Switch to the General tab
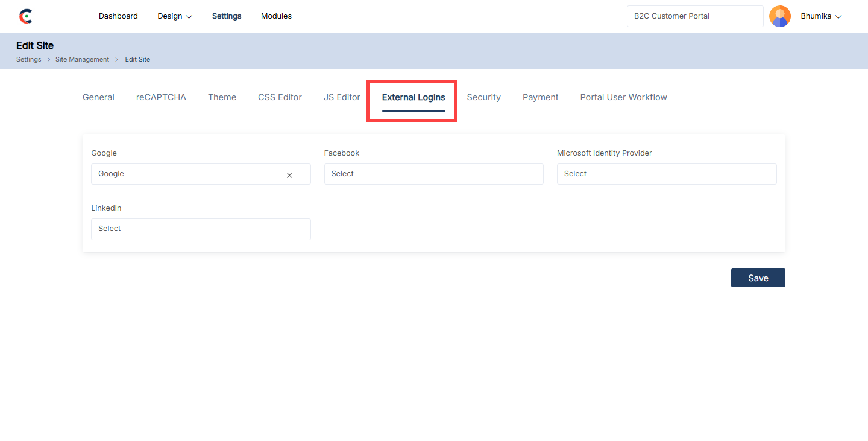Viewport: 868px width, 441px height. point(98,97)
